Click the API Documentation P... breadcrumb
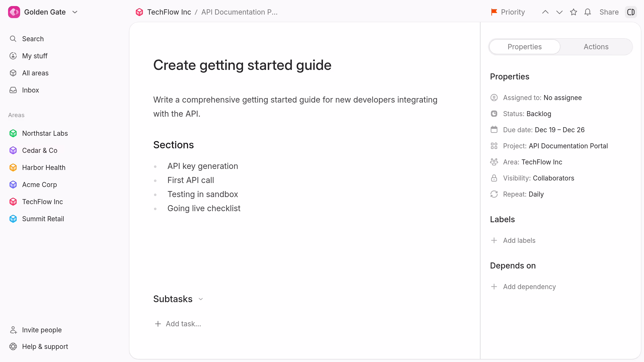This screenshot has height=362, width=644. coord(239,12)
